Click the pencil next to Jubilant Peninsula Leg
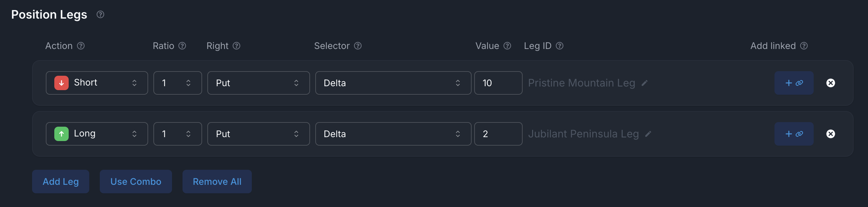 648,134
